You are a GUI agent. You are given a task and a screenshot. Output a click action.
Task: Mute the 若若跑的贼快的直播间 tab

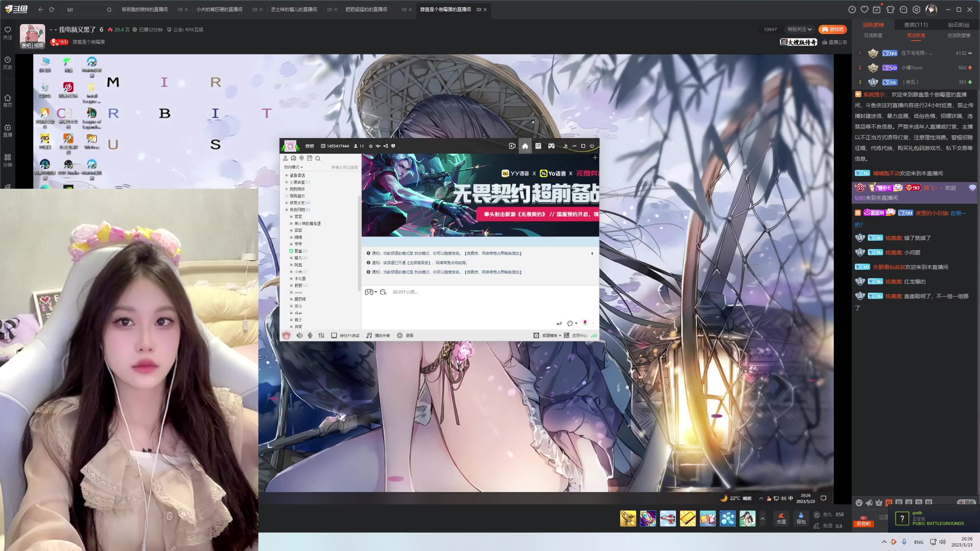(180, 10)
